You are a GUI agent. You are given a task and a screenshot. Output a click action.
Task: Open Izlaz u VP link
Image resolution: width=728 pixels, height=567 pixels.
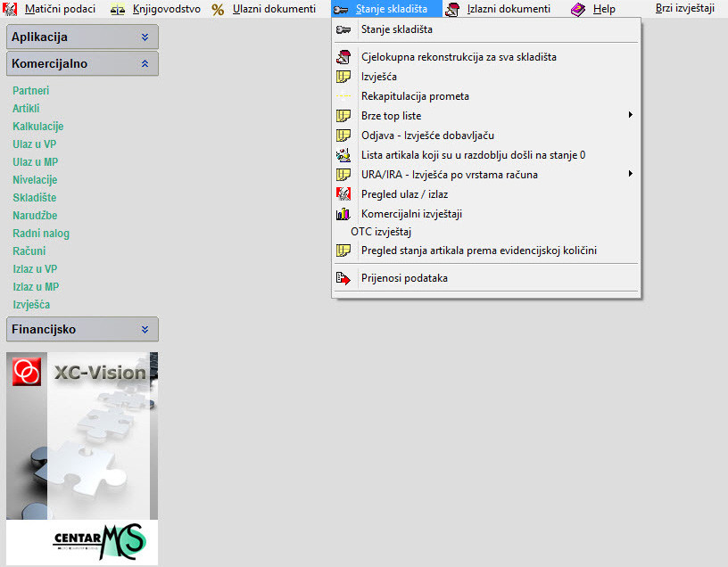35,269
